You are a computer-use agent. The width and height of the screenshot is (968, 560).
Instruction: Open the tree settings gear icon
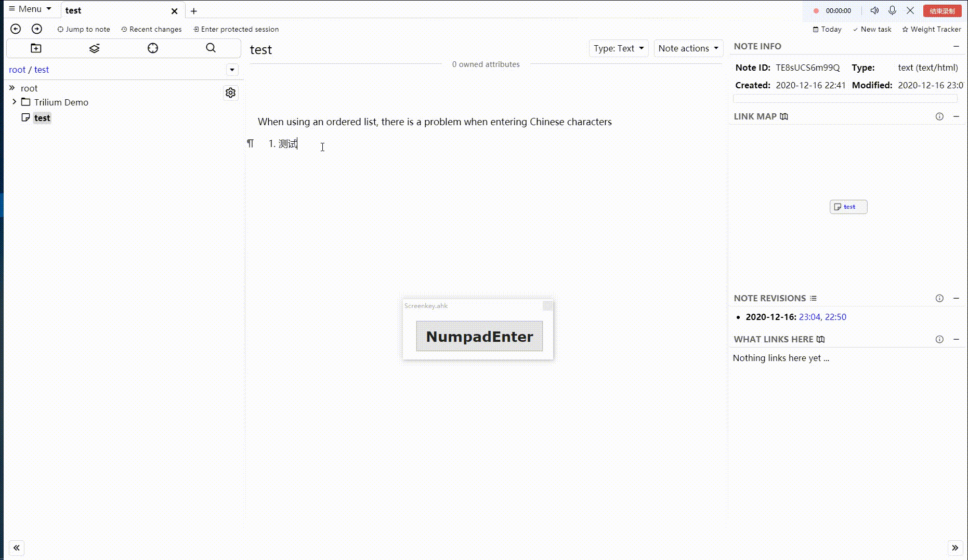coord(230,92)
